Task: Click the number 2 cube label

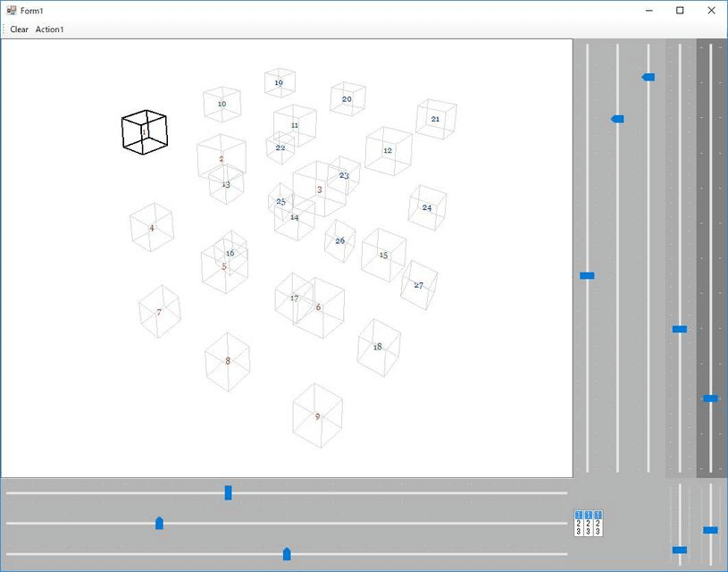Action: pyautogui.click(x=222, y=158)
